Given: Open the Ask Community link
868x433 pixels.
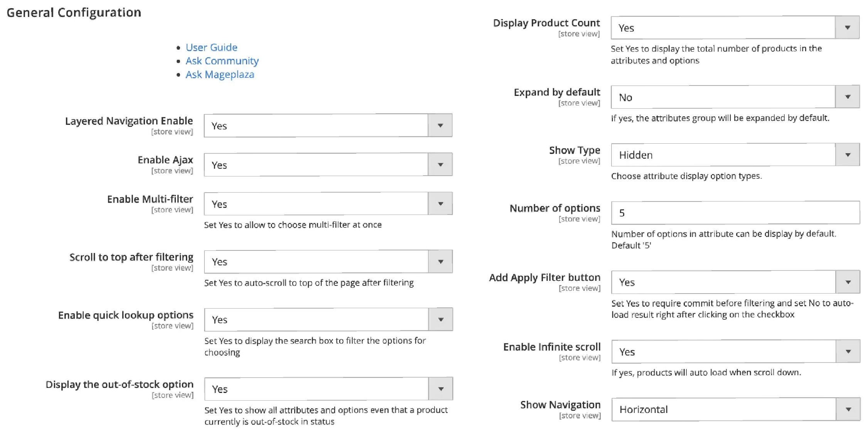Looking at the screenshot, I should pos(222,61).
